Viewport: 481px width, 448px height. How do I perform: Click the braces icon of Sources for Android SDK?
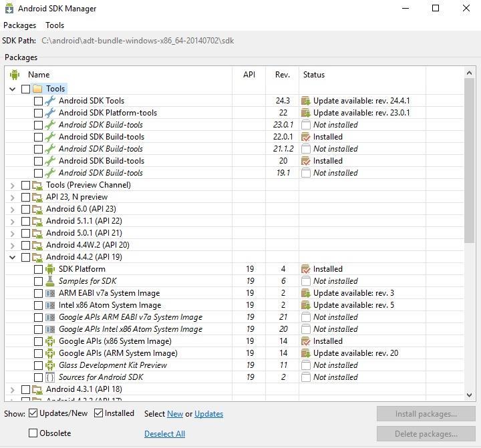pyautogui.click(x=50, y=377)
